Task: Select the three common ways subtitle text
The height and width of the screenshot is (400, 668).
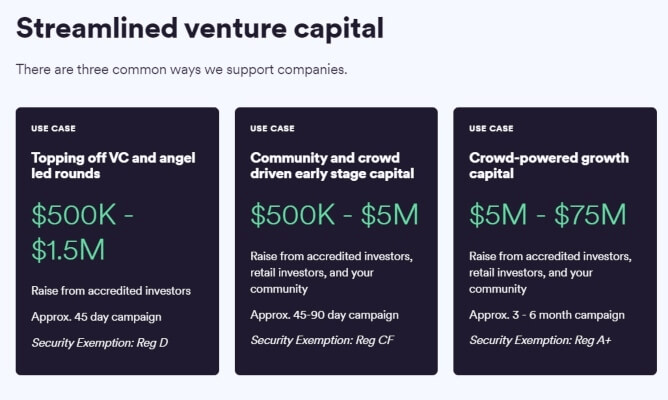Action: click(x=181, y=69)
